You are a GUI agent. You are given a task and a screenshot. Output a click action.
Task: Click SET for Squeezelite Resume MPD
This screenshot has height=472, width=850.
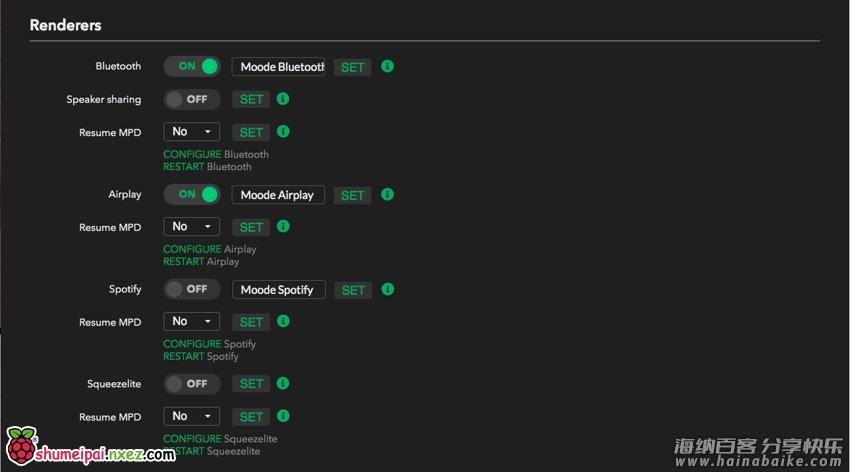point(251,417)
